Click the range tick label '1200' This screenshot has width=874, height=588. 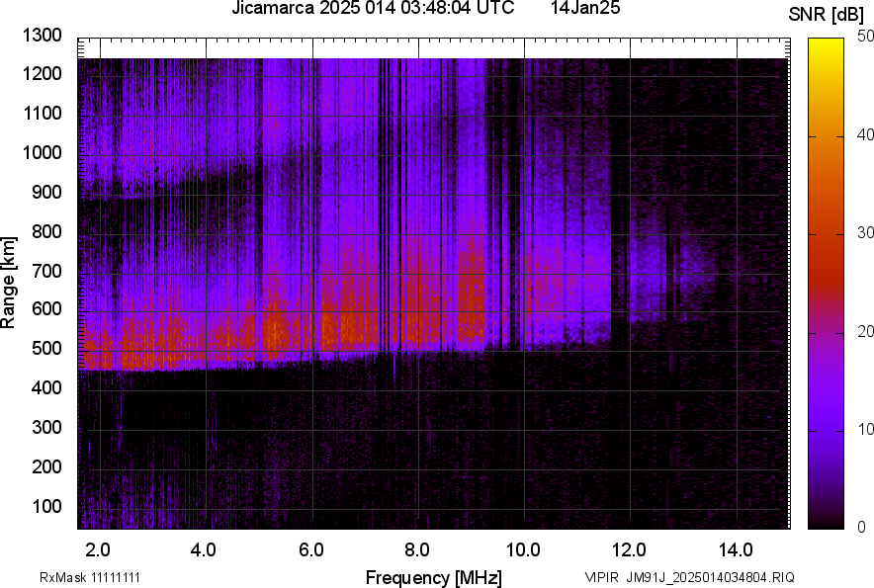click(42, 73)
